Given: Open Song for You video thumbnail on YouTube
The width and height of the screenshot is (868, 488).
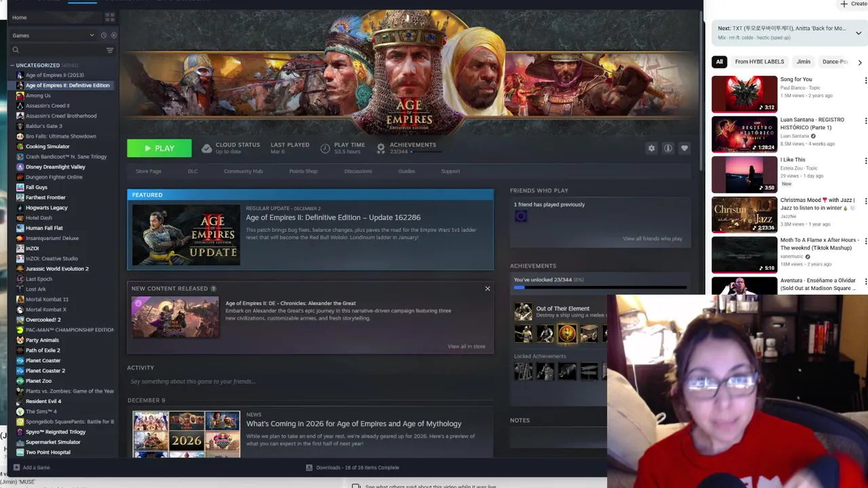Looking at the screenshot, I should [744, 94].
